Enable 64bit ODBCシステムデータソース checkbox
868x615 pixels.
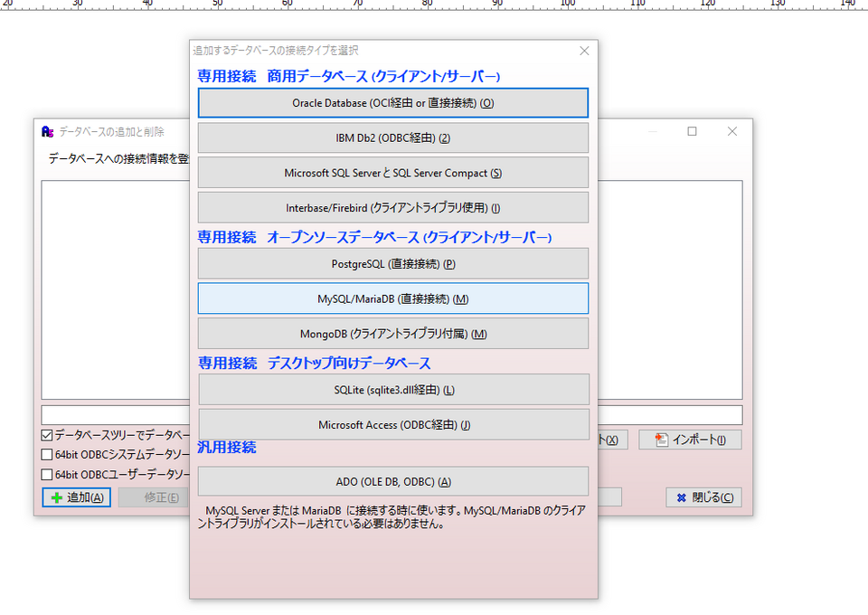click(47, 455)
